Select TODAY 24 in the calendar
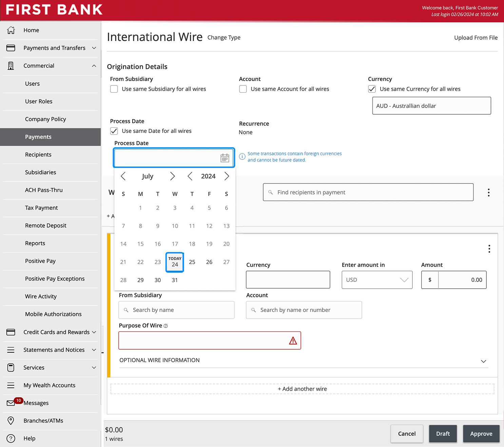 tap(175, 262)
